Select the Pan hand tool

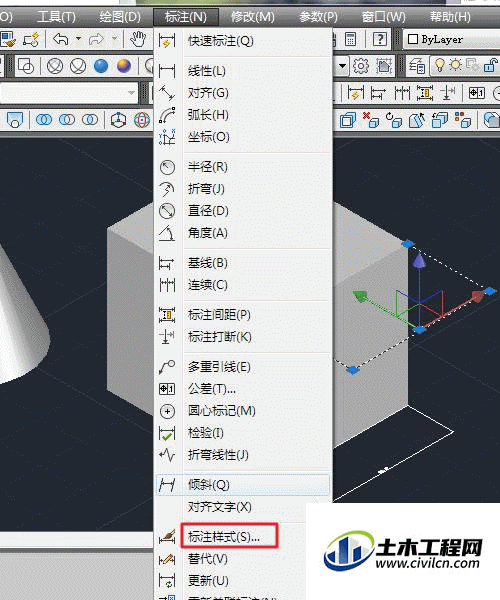(x=138, y=39)
